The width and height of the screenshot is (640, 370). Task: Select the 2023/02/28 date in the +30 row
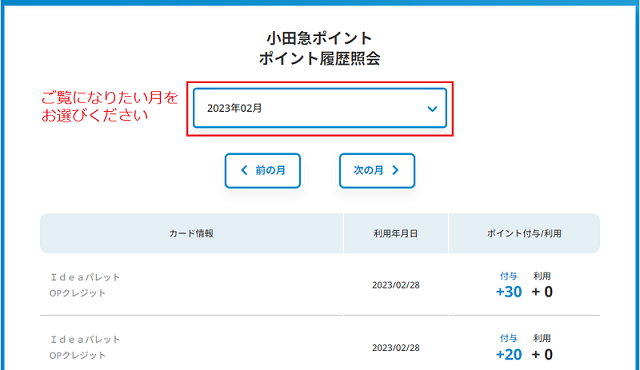tap(396, 285)
